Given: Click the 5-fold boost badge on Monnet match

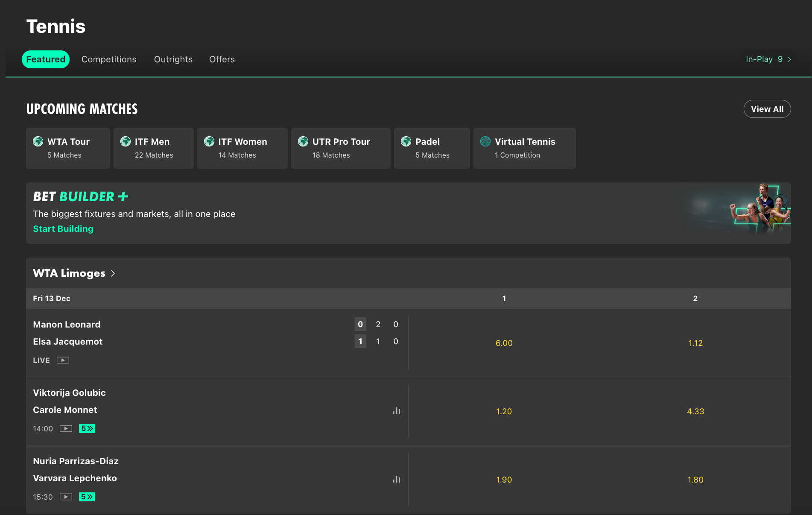Looking at the screenshot, I should tap(87, 429).
